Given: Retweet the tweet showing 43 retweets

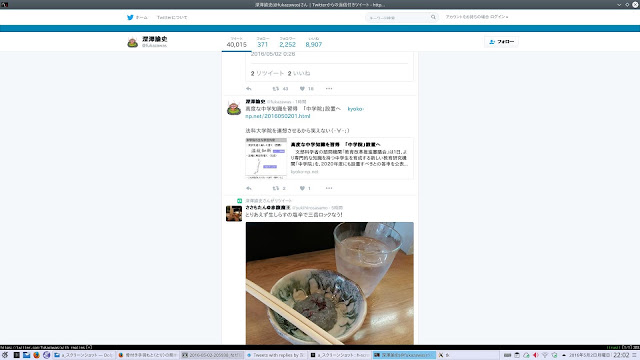Looking at the screenshot, I should click(276, 89).
